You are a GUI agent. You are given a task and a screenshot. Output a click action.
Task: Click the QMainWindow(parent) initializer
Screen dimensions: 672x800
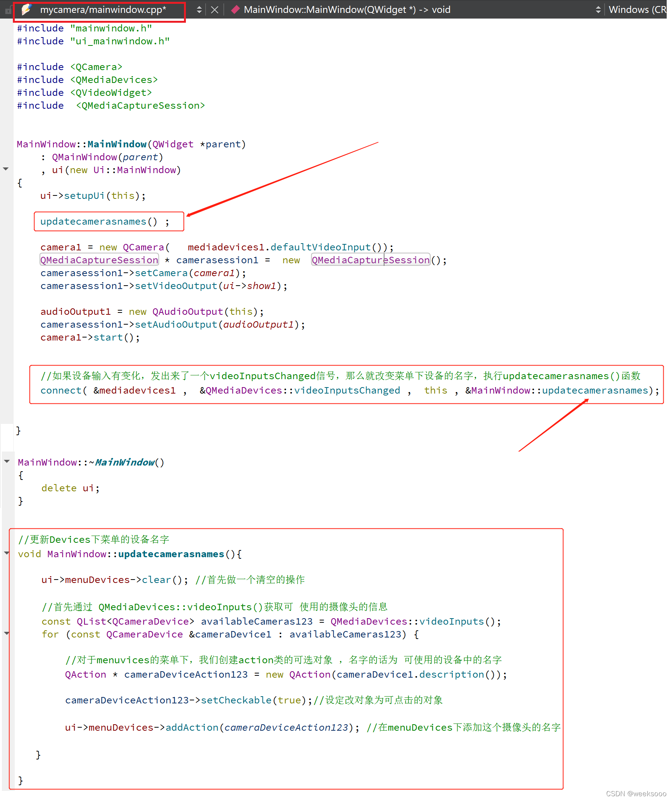(x=108, y=158)
